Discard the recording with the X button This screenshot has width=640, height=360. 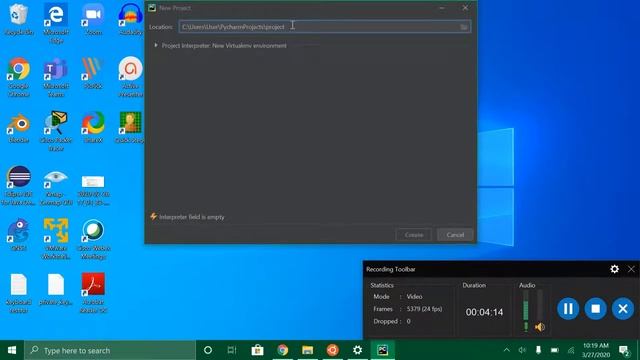coord(623,309)
